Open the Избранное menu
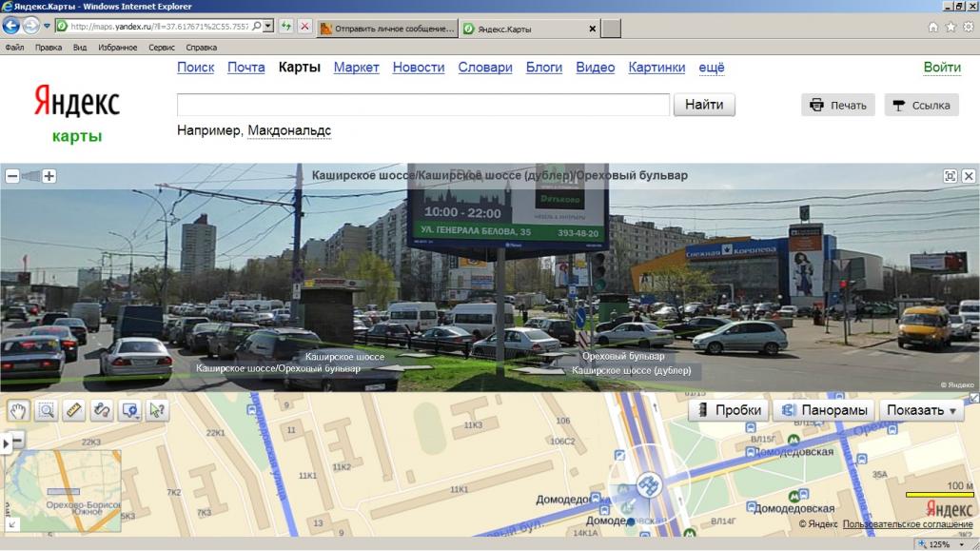This screenshot has height=551, width=980. [x=117, y=47]
